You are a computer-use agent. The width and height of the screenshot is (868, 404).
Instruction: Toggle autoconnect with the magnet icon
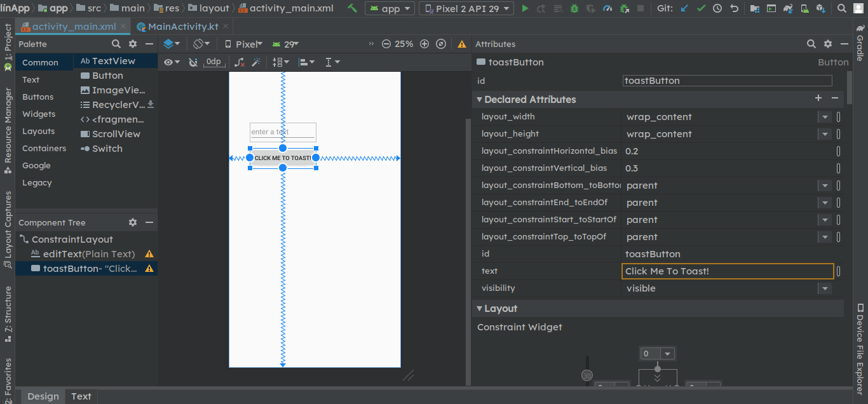pyautogui.click(x=193, y=62)
